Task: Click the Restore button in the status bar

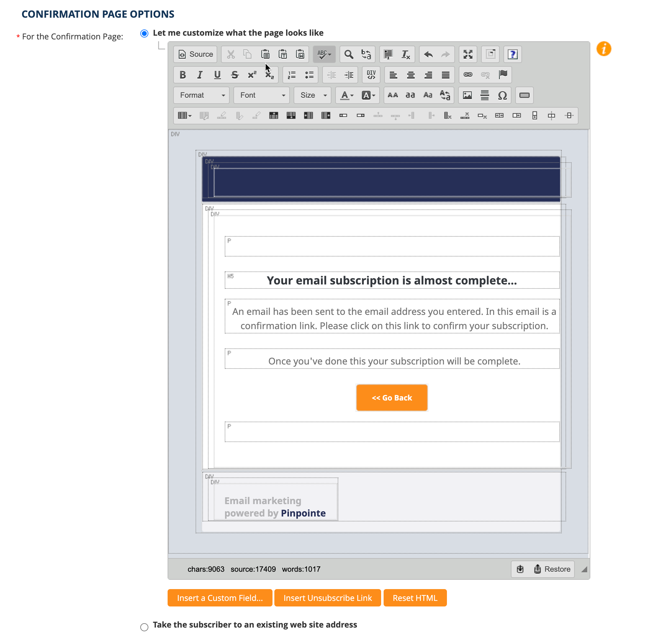Action: [552, 569]
